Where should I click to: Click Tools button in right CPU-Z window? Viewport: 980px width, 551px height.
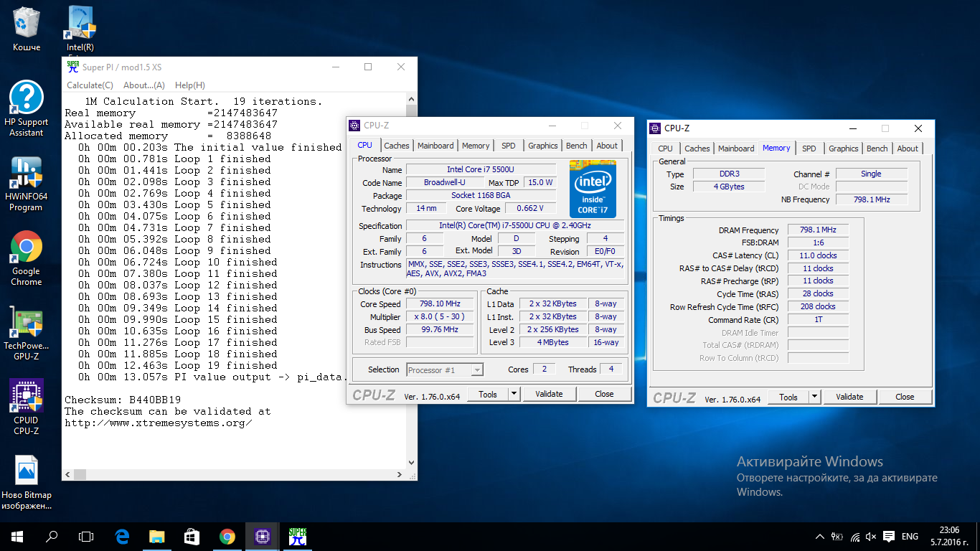pos(788,397)
